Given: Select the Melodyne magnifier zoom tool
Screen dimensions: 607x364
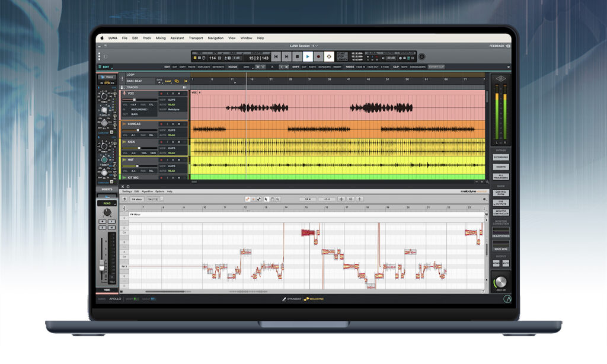Looking at the screenshot, I should [x=277, y=199].
